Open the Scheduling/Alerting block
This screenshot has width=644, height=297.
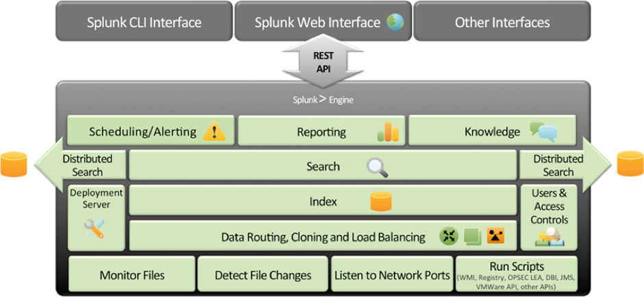(151, 130)
